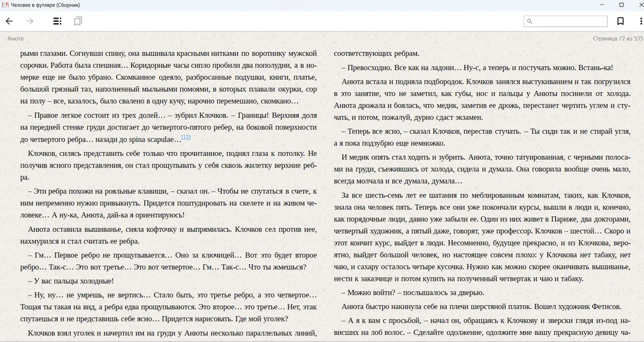The width and height of the screenshot is (644, 342).
Task: Click the line "– У вас пальцы холодные!"
Action: (x=71, y=281)
